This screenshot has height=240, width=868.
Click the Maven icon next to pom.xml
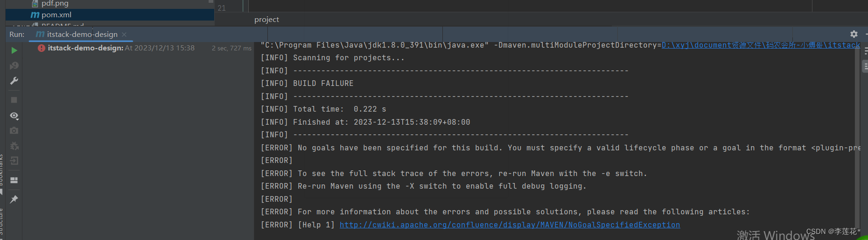[35, 15]
